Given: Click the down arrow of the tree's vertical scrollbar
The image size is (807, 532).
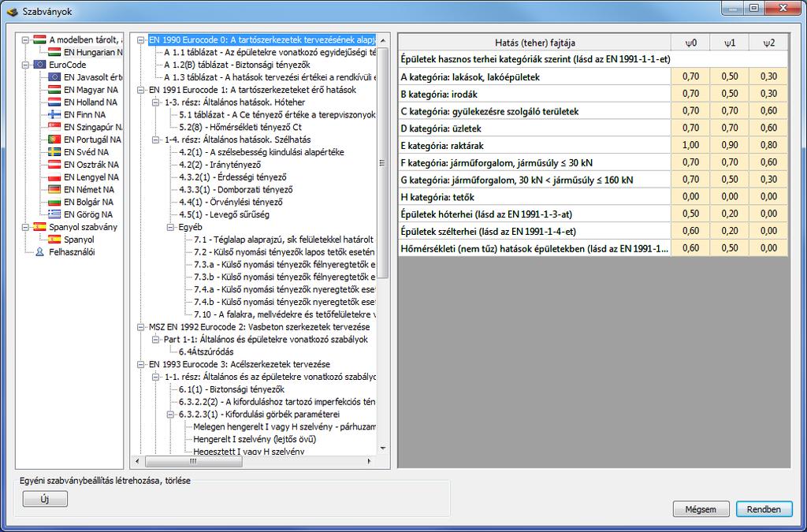Looking at the screenshot, I should click(x=383, y=448).
